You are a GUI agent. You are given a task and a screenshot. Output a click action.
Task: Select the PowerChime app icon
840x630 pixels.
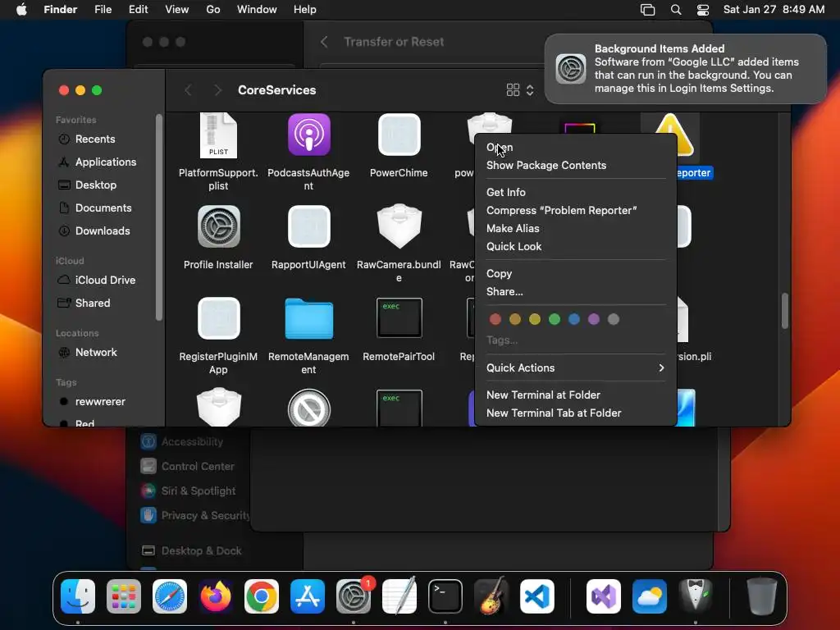click(x=399, y=135)
